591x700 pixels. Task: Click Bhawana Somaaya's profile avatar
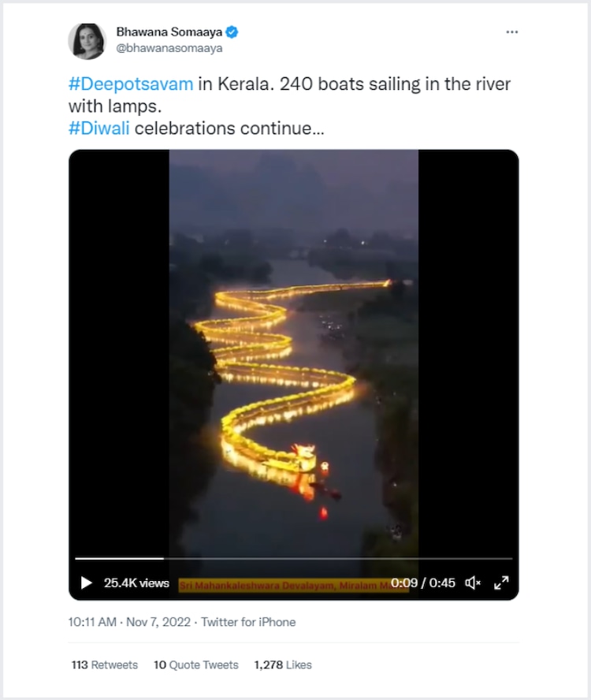[87, 41]
